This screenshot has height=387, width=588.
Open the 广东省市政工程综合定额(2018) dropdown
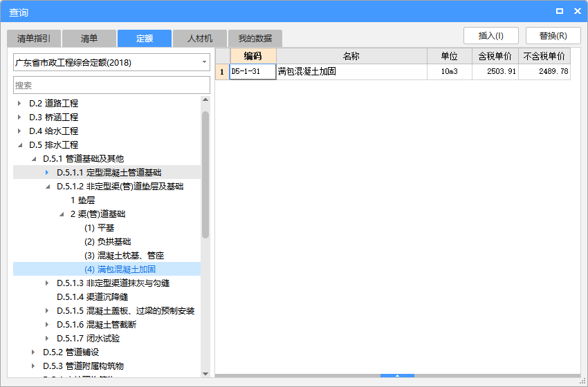pos(111,62)
